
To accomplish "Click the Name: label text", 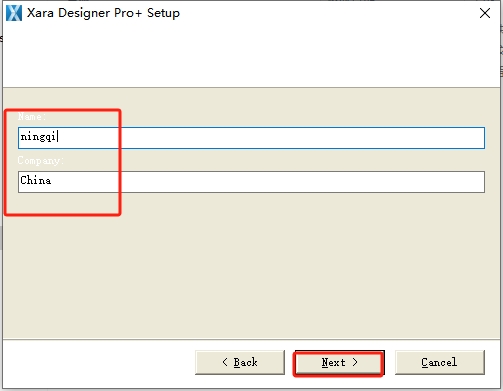I will (x=32, y=117).
